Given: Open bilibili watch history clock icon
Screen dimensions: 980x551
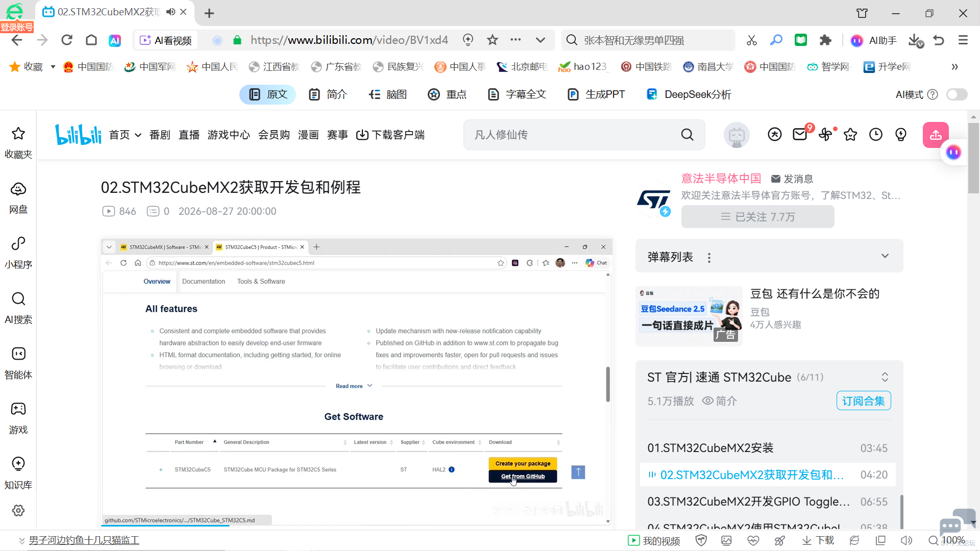Looking at the screenshot, I should click(x=876, y=135).
